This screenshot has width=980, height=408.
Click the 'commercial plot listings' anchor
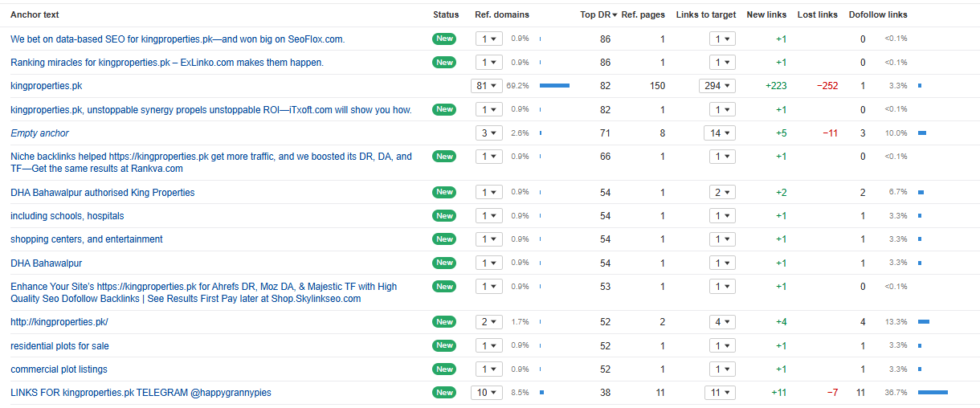pyautogui.click(x=59, y=369)
